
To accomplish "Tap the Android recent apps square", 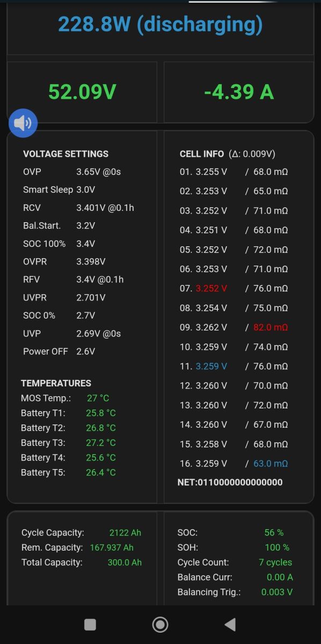I will 90,624.
